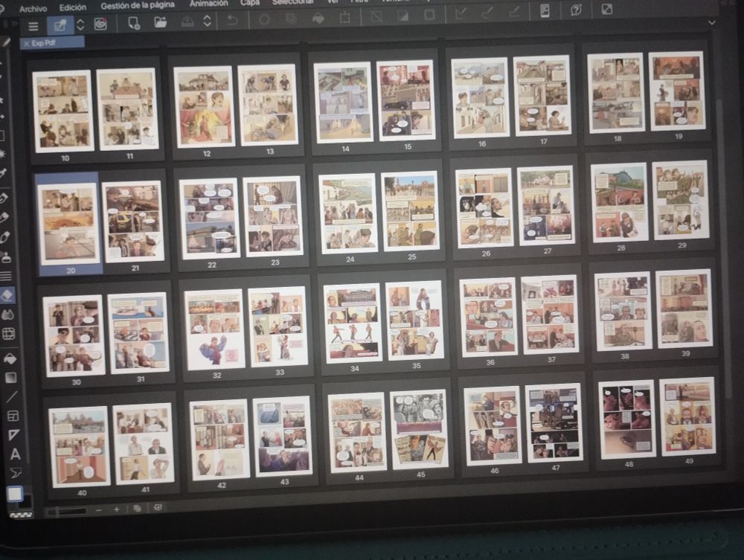The height and width of the screenshot is (560, 744).
Task: Select the Pen tool in the left toolbar
Action: (4, 198)
